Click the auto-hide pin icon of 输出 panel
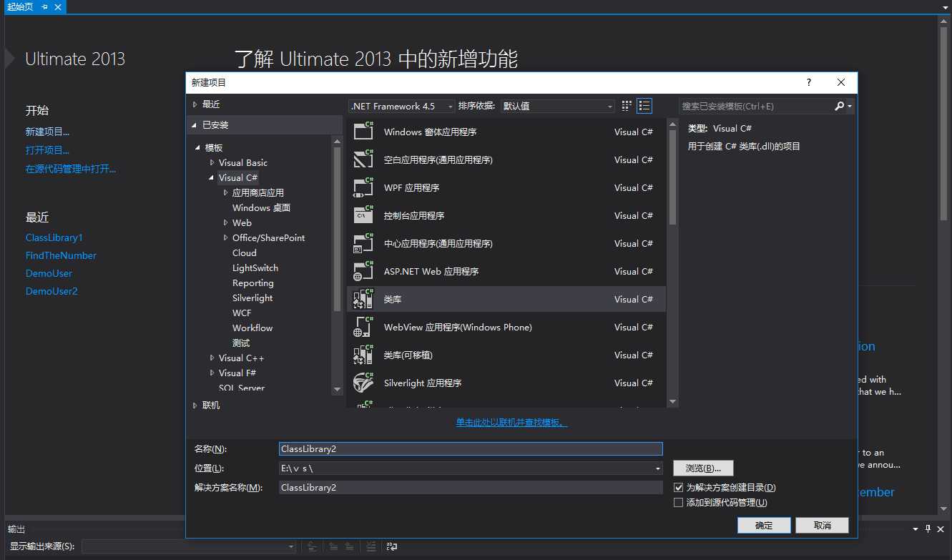The height and width of the screenshot is (560, 952). [928, 529]
